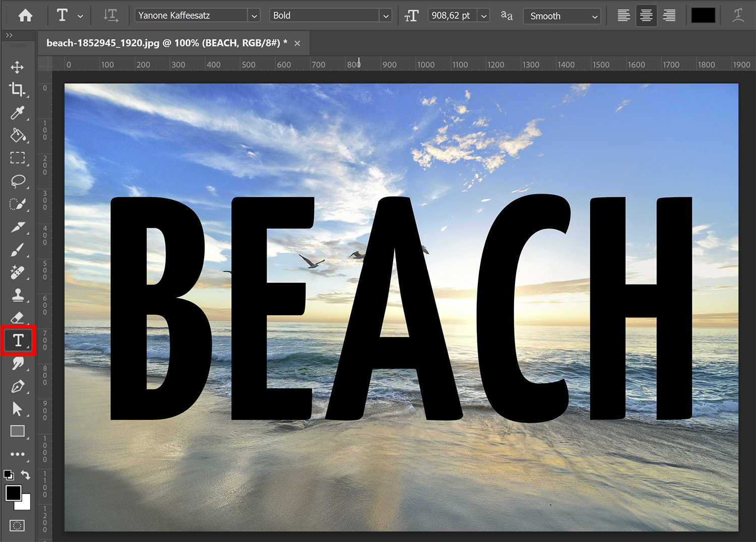Open the Bold font style dropdown

point(386,15)
